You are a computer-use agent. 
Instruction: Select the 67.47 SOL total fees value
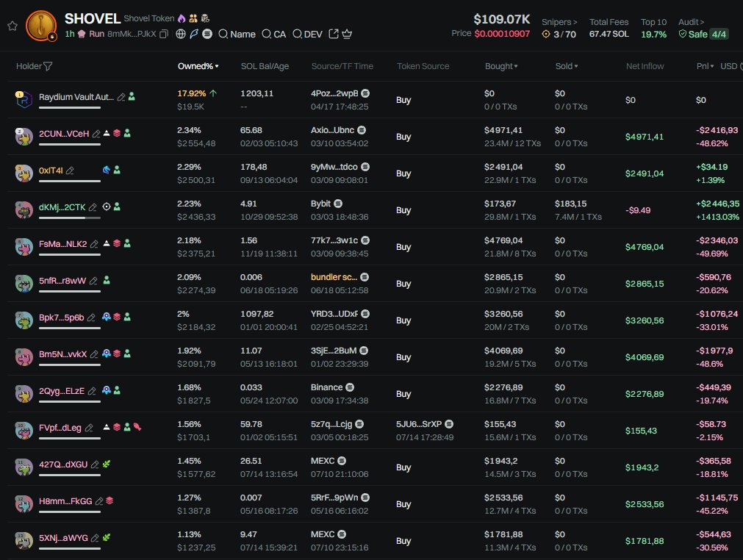coord(609,34)
